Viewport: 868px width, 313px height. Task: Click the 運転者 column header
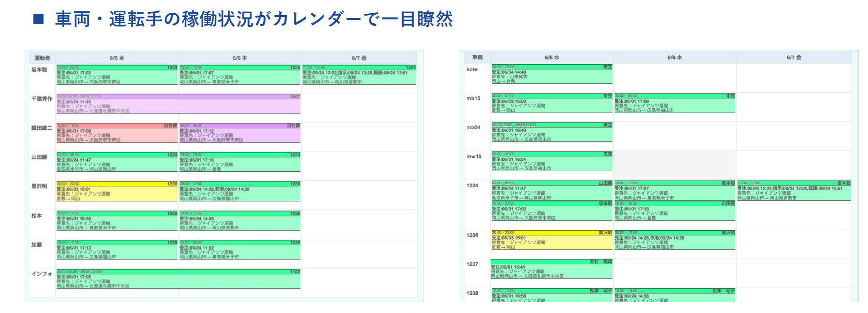[42, 58]
